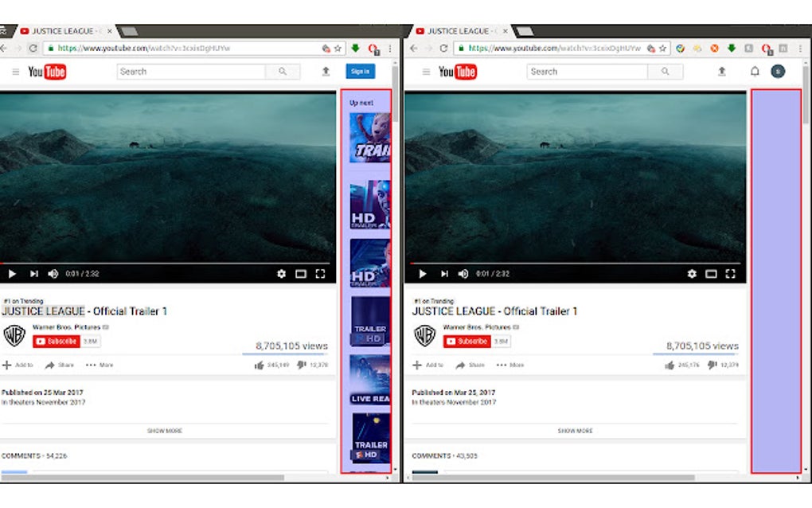Toggle fullscreen in left player
This screenshot has width=812, height=508.
(321, 274)
